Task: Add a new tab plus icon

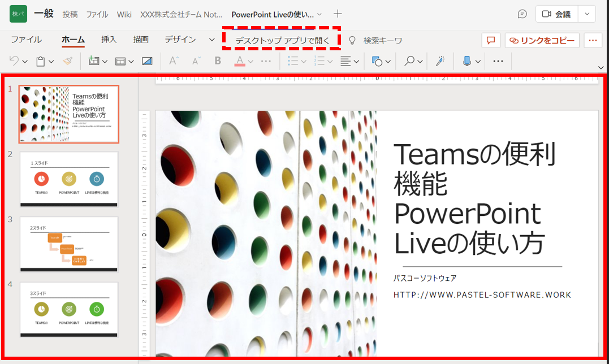Action: tap(338, 14)
